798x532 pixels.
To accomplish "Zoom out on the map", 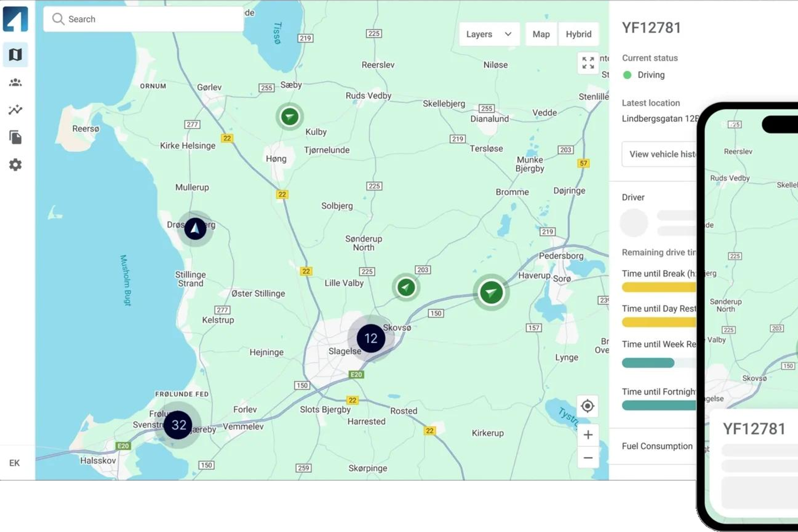I will coord(588,458).
